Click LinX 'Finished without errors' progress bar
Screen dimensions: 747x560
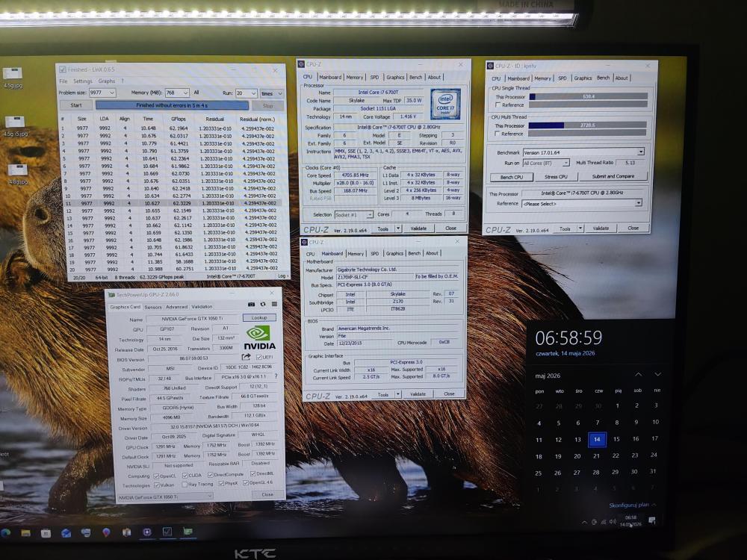[172, 105]
